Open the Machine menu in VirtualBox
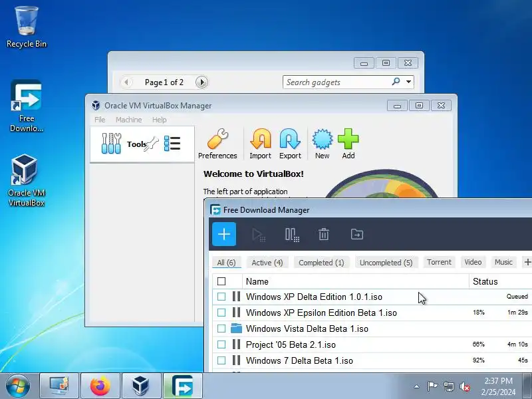The image size is (532, 399). 128,120
